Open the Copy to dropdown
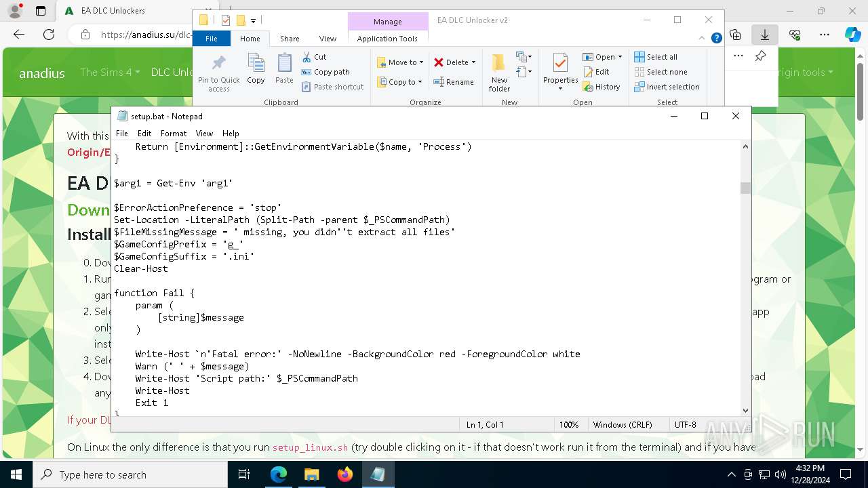The width and height of the screenshot is (868, 488). click(x=400, y=82)
